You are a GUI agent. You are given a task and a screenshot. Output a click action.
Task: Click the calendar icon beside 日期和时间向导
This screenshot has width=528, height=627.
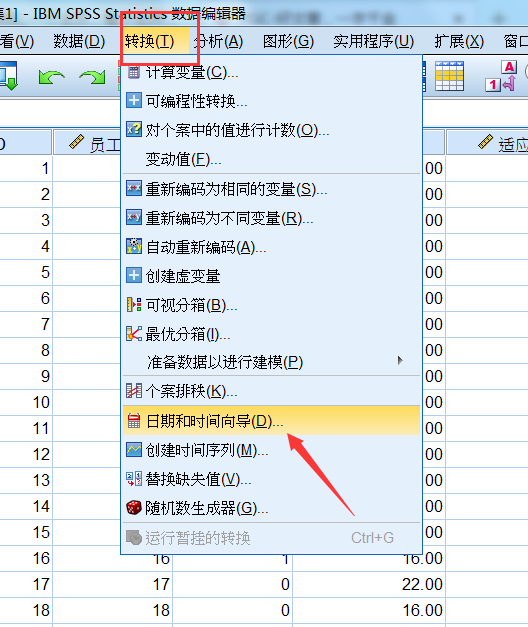134,421
